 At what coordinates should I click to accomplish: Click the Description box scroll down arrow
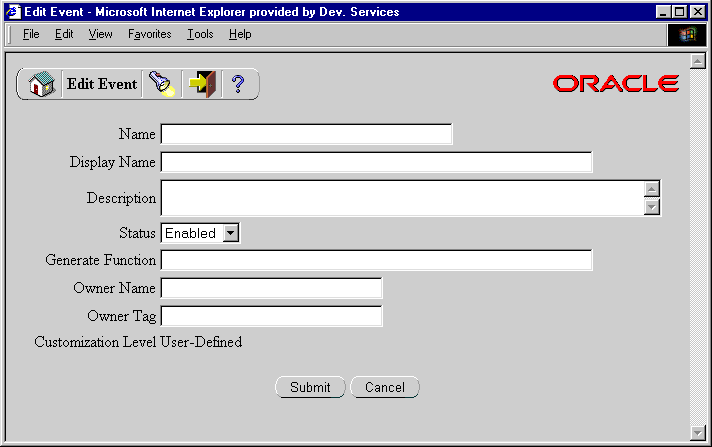coord(652,207)
